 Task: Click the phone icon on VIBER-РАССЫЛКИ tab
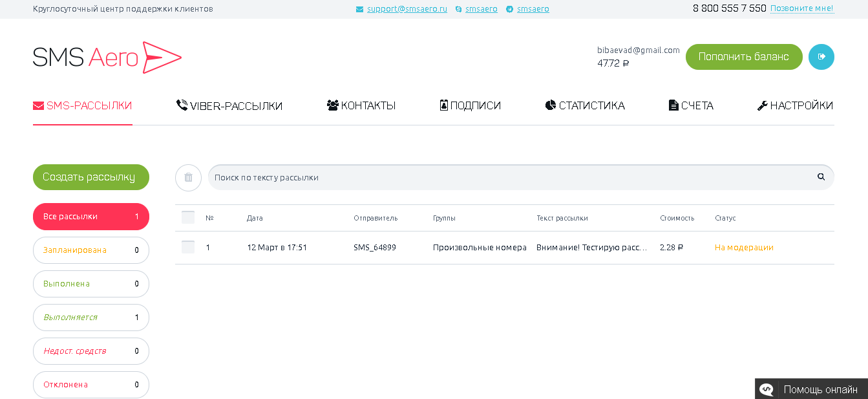click(180, 103)
